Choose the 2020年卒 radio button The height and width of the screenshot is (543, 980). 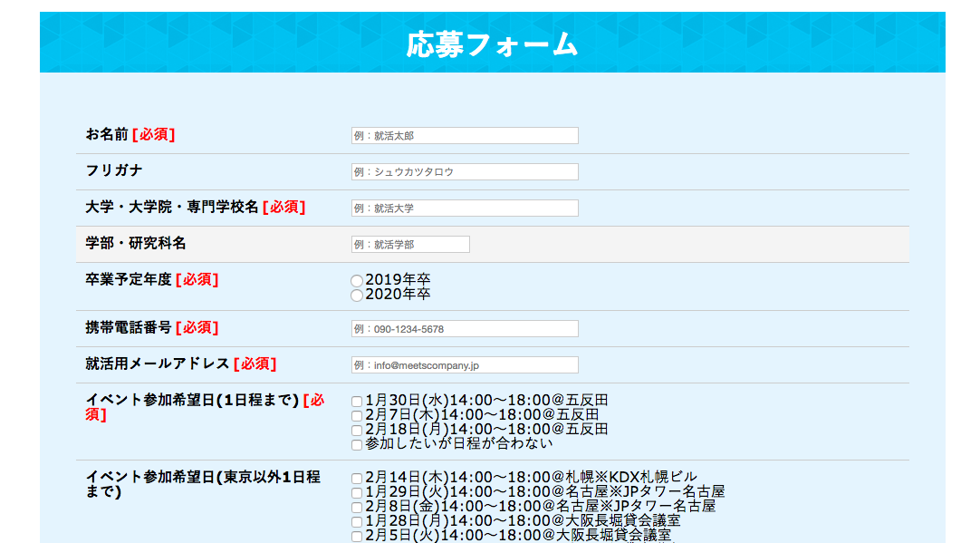pos(357,296)
